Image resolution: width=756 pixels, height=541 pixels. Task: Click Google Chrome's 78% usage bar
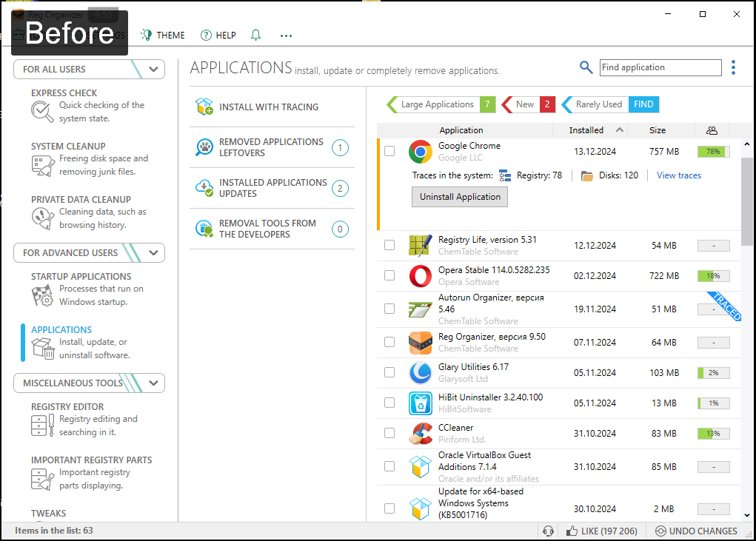pyautogui.click(x=712, y=150)
